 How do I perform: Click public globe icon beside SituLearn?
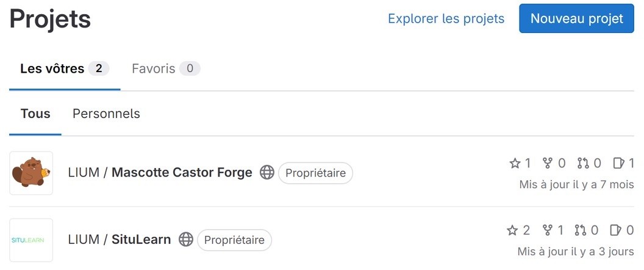click(186, 239)
